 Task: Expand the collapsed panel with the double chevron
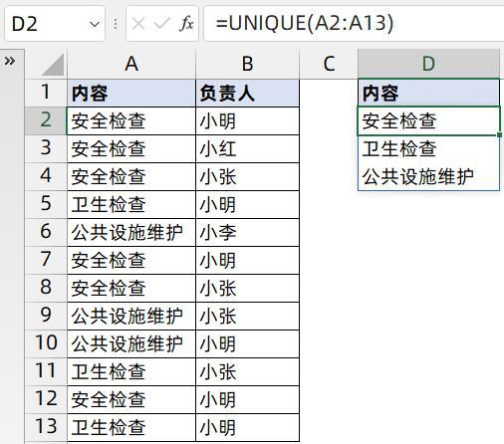[x=10, y=61]
